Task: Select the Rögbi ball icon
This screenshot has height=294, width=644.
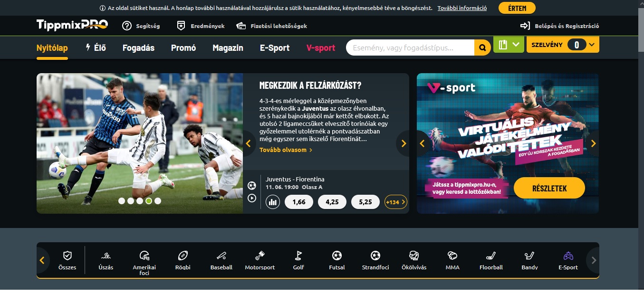Action: point(183,256)
